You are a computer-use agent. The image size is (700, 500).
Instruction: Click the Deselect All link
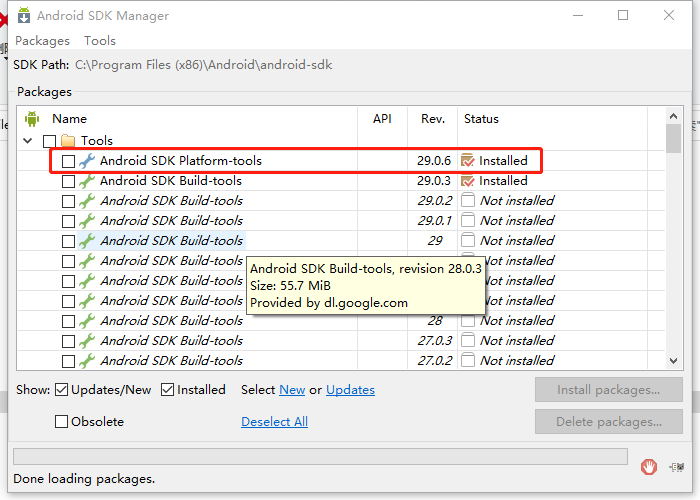[275, 421]
